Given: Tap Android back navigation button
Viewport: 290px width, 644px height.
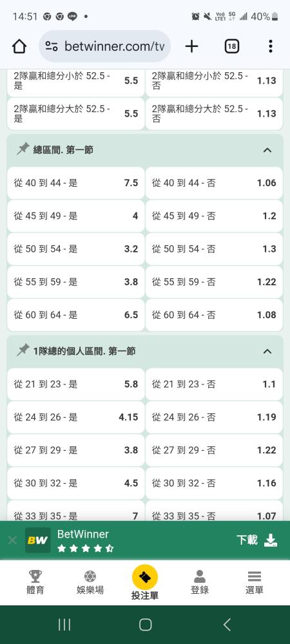Looking at the screenshot, I should click(227, 625).
